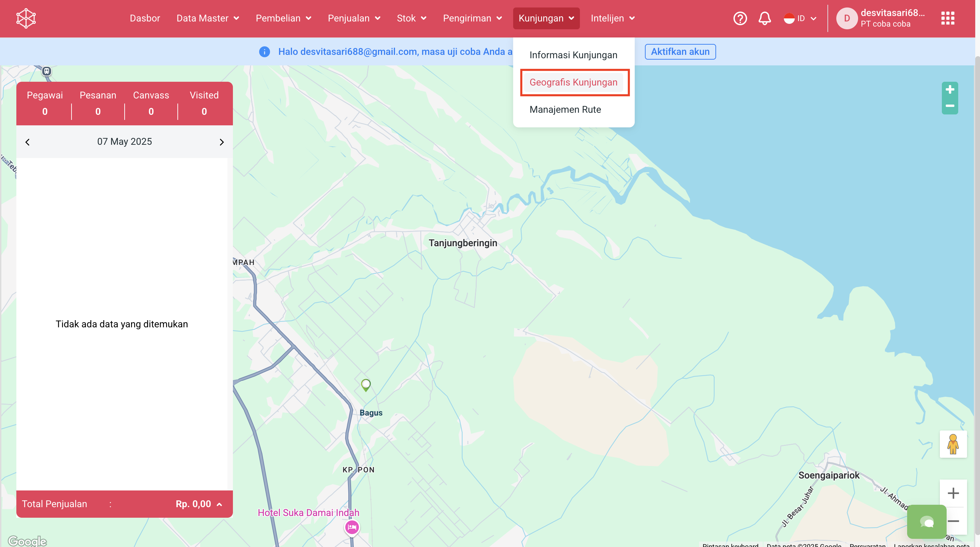The height and width of the screenshot is (547, 980).
Task: Select Manajemen Rute menu item
Action: (x=565, y=110)
